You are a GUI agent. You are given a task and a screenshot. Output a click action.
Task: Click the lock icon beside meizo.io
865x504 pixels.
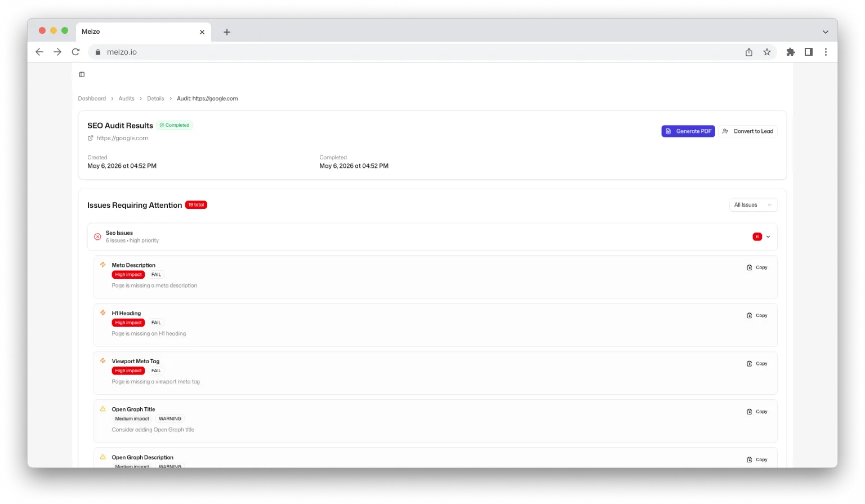98,52
